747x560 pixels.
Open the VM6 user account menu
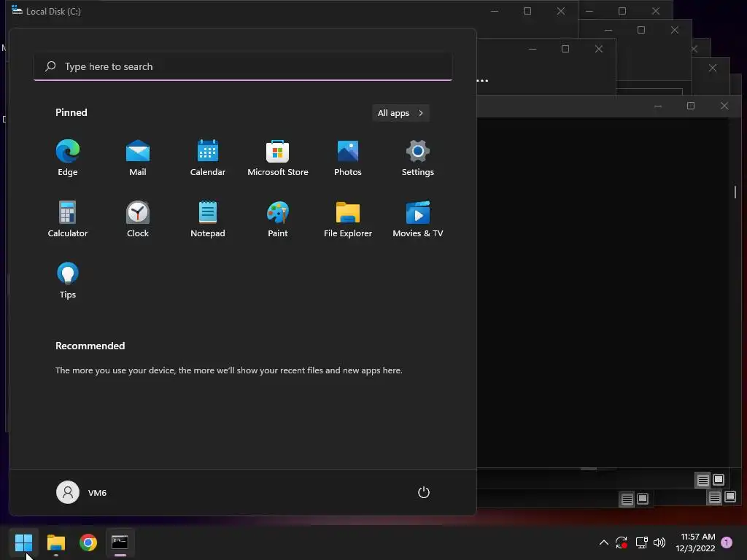point(82,492)
